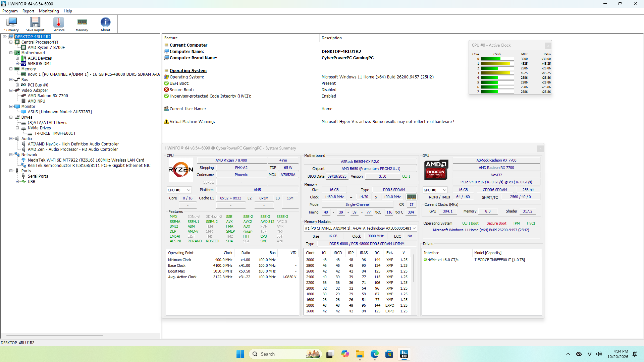Close the CPU #0 Active Clock panel
Viewport: 644px width, 362px height.
pos(548,45)
